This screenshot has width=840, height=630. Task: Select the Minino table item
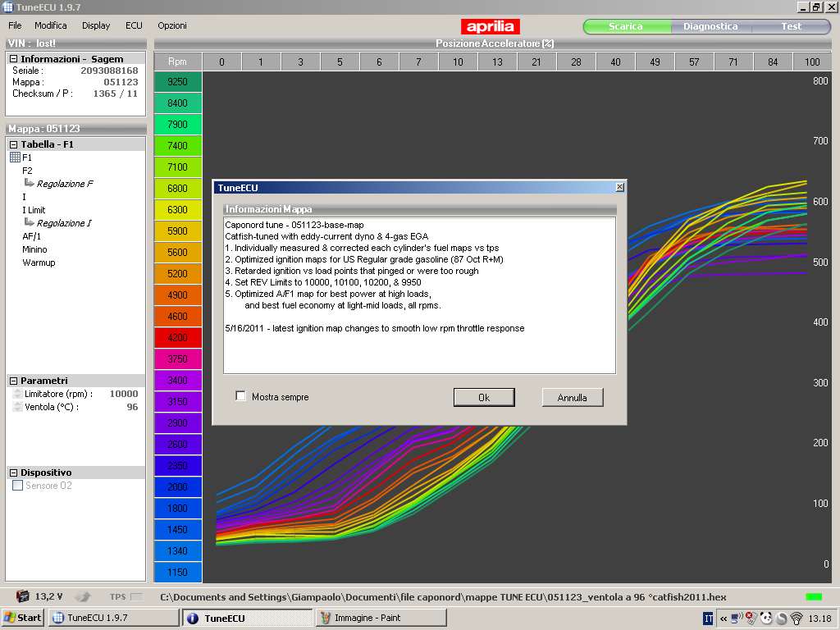pyautogui.click(x=34, y=249)
